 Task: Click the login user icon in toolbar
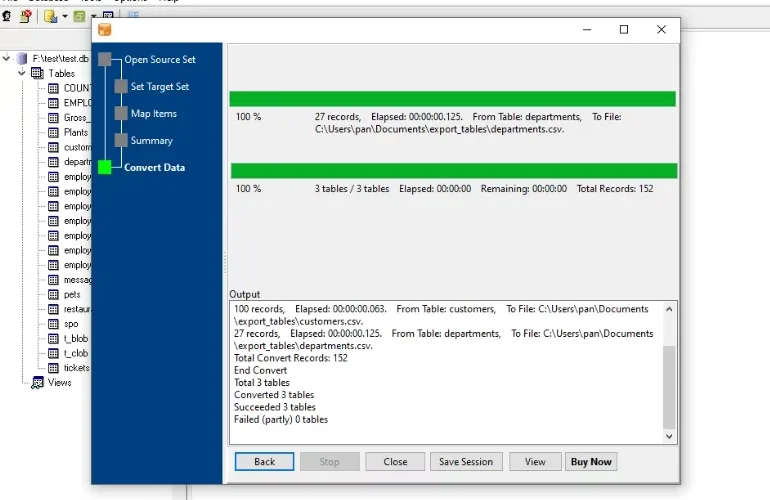click(x=7, y=16)
